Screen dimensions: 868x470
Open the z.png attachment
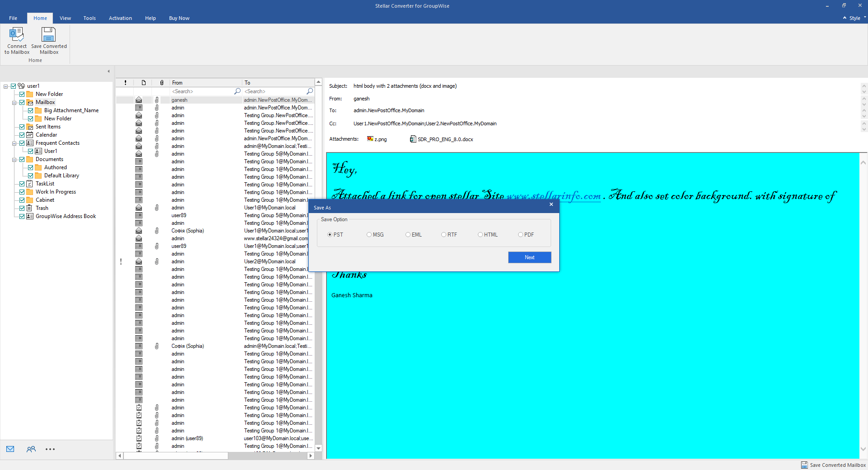coord(377,139)
